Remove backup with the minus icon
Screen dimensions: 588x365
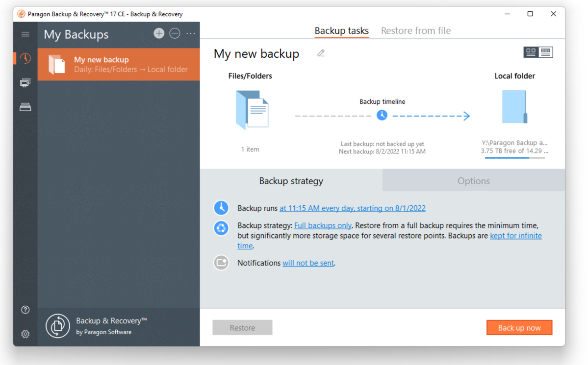175,33
